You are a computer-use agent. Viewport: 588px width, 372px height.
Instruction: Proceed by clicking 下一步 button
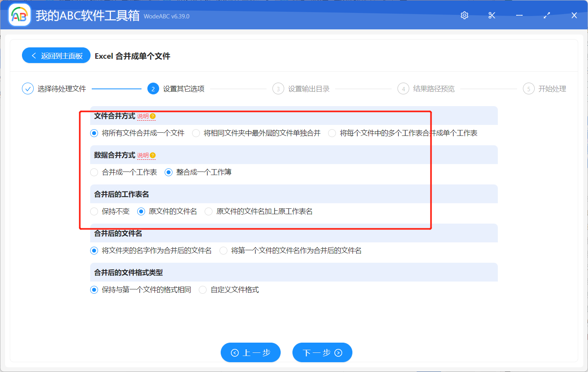click(322, 352)
